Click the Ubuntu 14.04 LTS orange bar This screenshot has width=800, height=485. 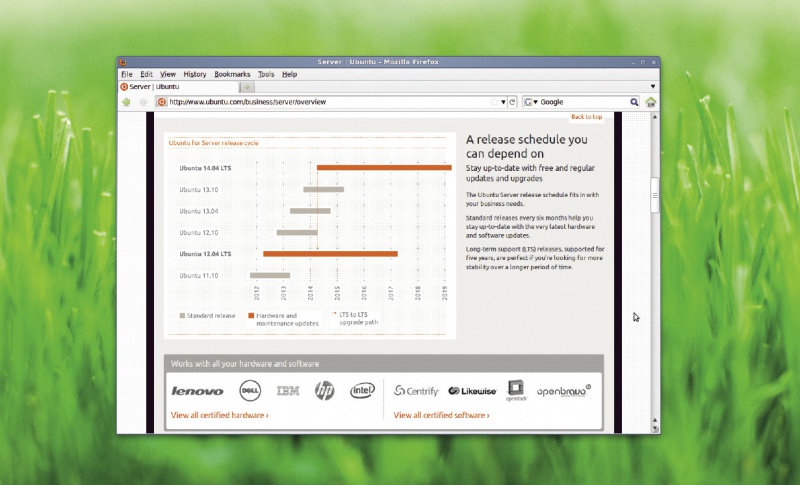pyautogui.click(x=384, y=168)
